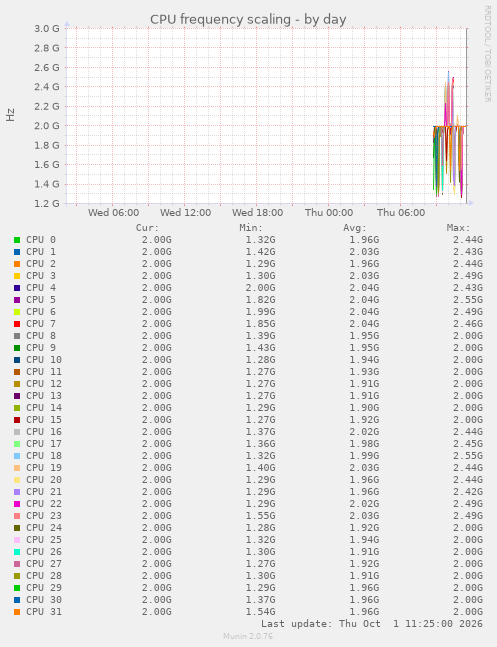Click CPU 5 max value 2.55G

pyautogui.click(x=468, y=300)
